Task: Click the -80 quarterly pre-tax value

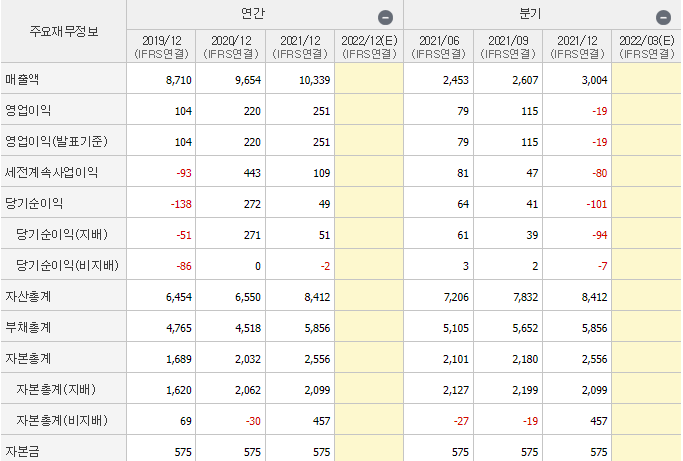Action: (599, 173)
